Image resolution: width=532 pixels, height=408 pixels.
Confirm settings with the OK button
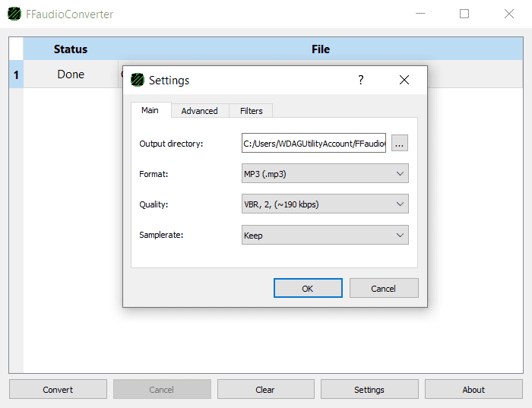coord(308,288)
